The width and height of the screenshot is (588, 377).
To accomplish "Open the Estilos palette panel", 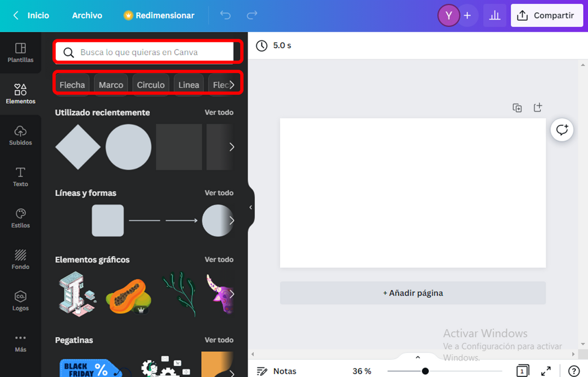I will [20, 218].
